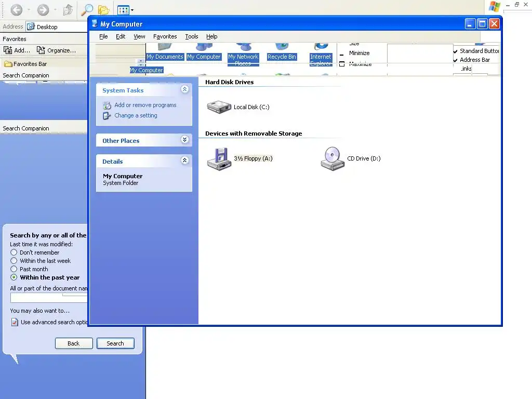The image size is (532, 399).
Task: Click Minimize in the system menu fragment
Action: (360, 53)
